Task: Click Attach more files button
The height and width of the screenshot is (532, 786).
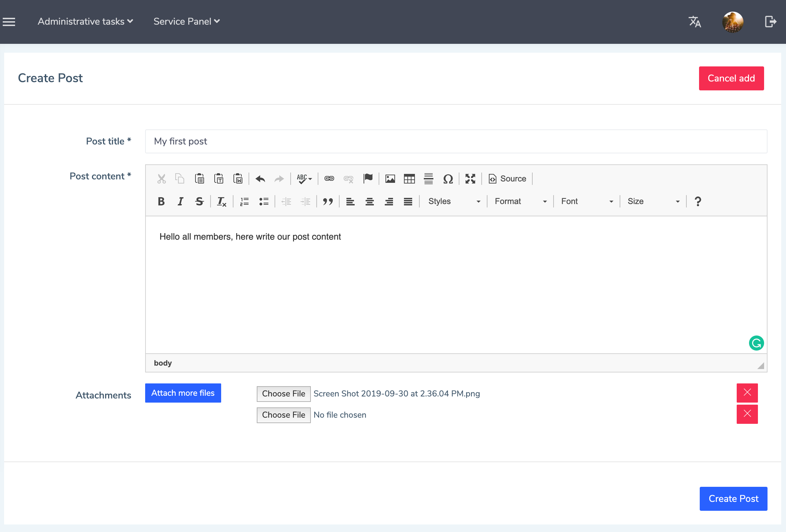Action: click(x=183, y=393)
